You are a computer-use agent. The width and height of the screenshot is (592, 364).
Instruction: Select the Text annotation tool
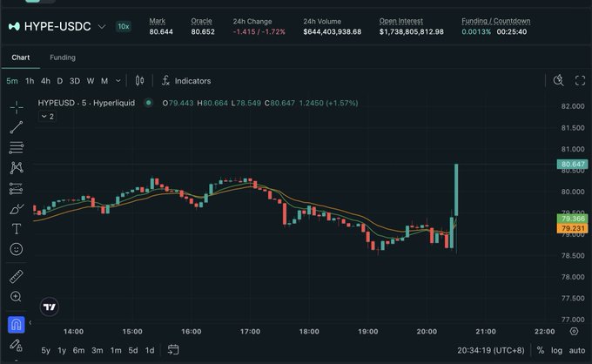click(17, 229)
